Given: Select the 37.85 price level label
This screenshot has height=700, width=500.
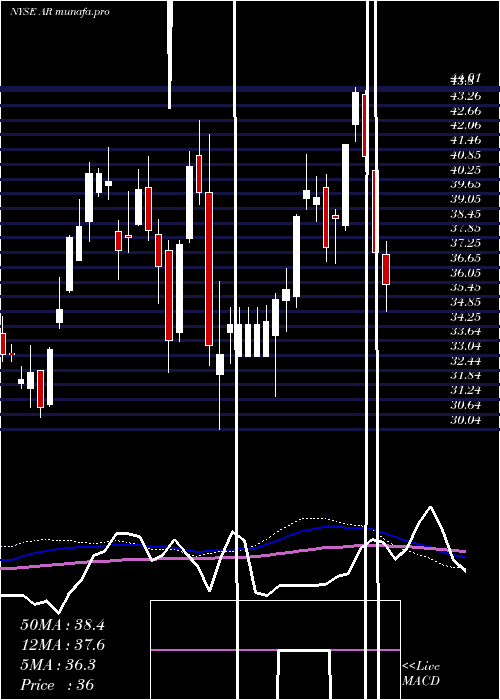Looking at the screenshot, I should (466, 228).
